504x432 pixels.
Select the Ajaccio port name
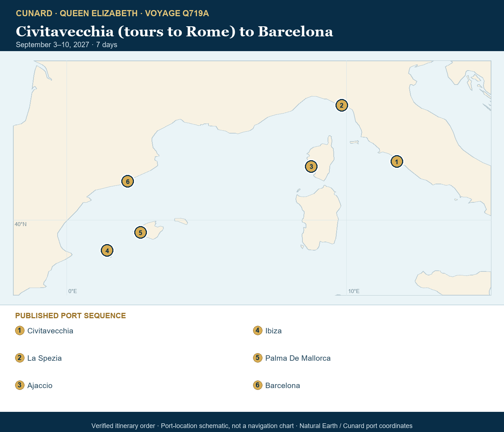pos(40,386)
